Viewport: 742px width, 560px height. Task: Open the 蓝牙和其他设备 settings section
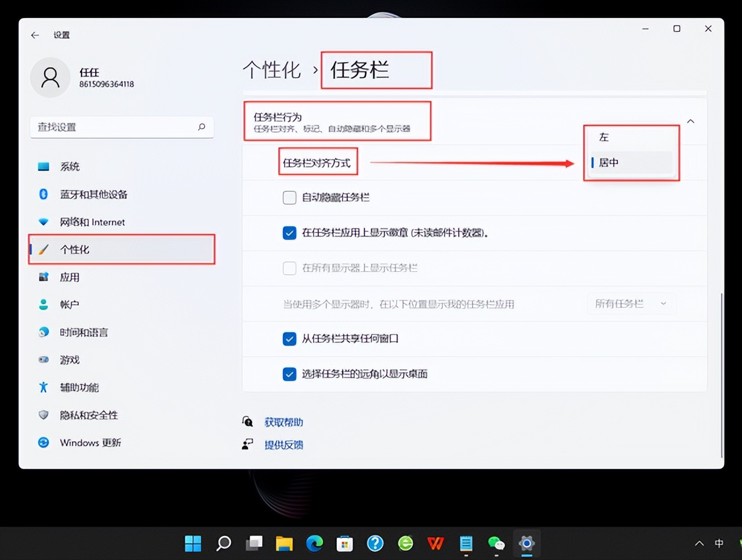(x=93, y=194)
